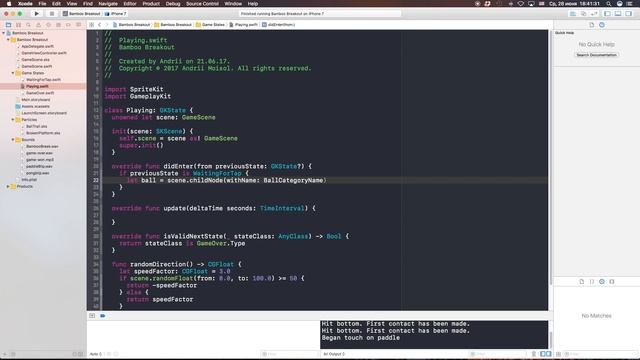This screenshot has height=360, width=640.
Task: Open the Navigate menu
Action: (x=108, y=4)
